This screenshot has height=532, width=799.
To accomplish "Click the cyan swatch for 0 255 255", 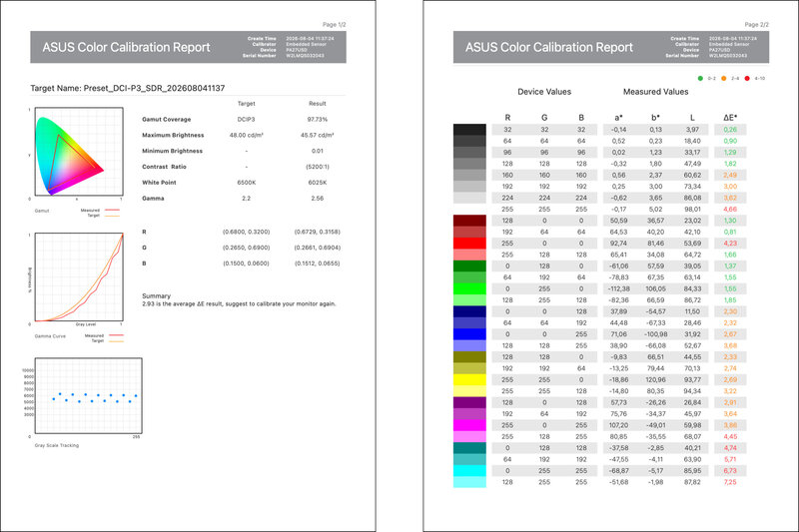I will coord(469,470).
